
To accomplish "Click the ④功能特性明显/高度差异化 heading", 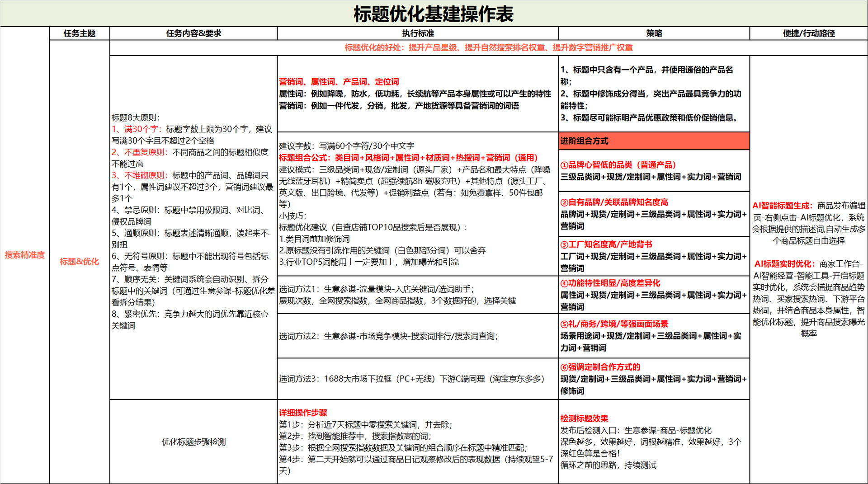I will pos(610,283).
